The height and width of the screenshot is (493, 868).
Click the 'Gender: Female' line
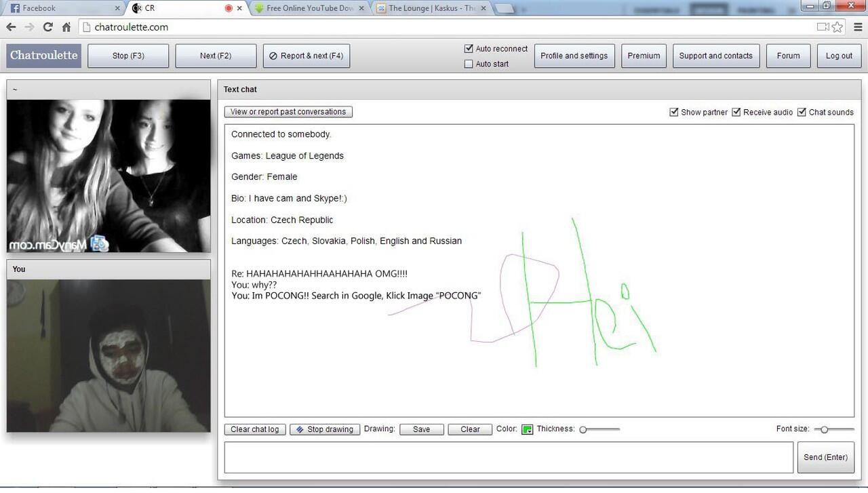264,176
